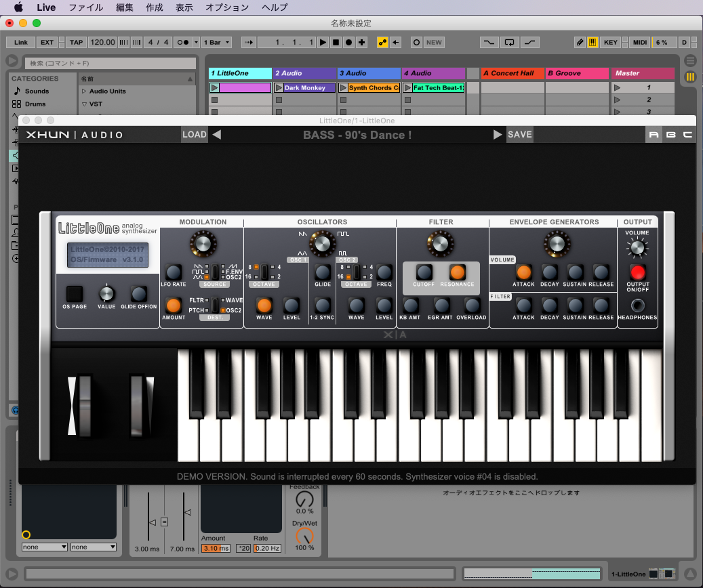This screenshot has height=588, width=703.
Task: Click the HEADPHONES jack
Action: (637, 306)
